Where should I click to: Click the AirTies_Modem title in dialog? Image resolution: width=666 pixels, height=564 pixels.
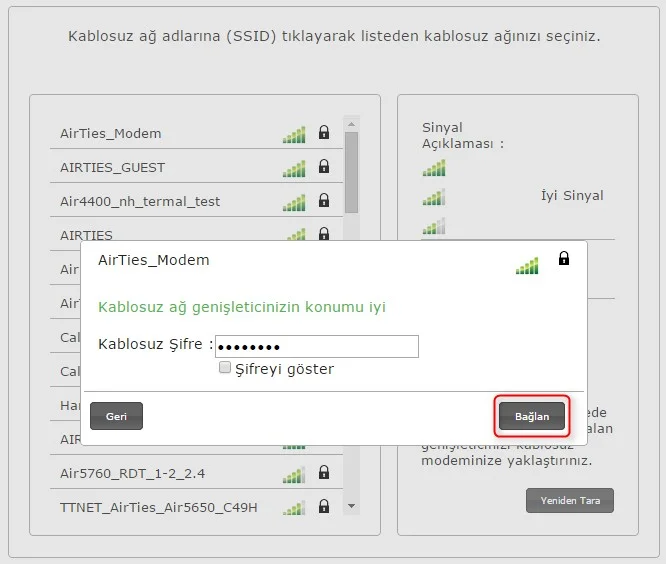pyautogui.click(x=154, y=260)
